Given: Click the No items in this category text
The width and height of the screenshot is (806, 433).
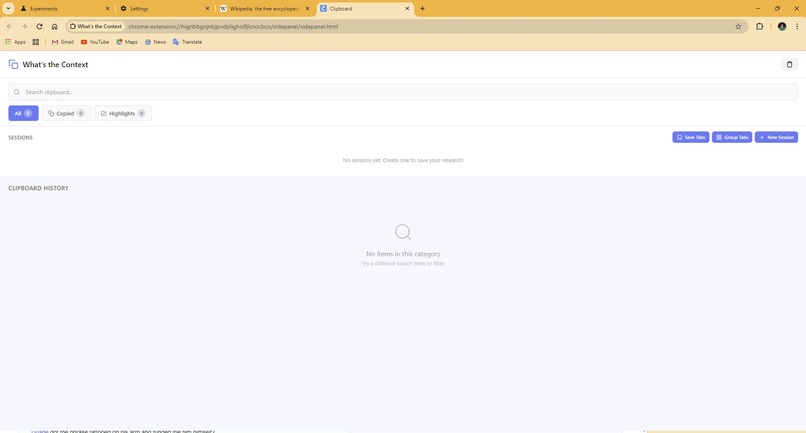Looking at the screenshot, I should pyautogui.click(x=403, y=254).
